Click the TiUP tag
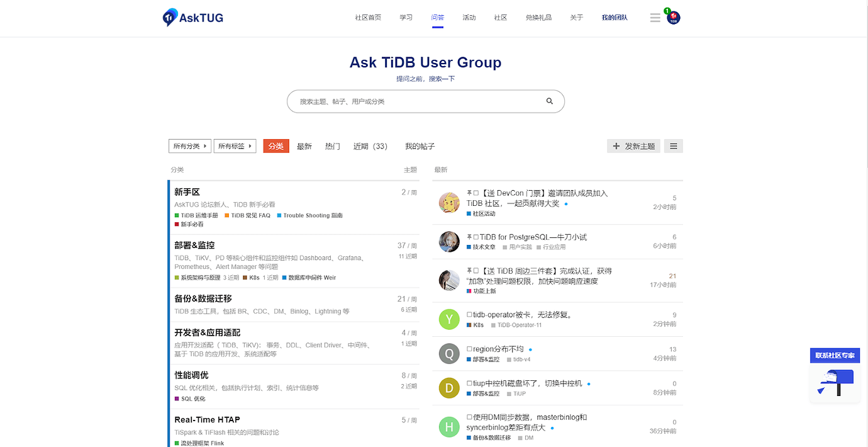Image resolution: width=868 pixels, height=447 pixels. point(516,393)
